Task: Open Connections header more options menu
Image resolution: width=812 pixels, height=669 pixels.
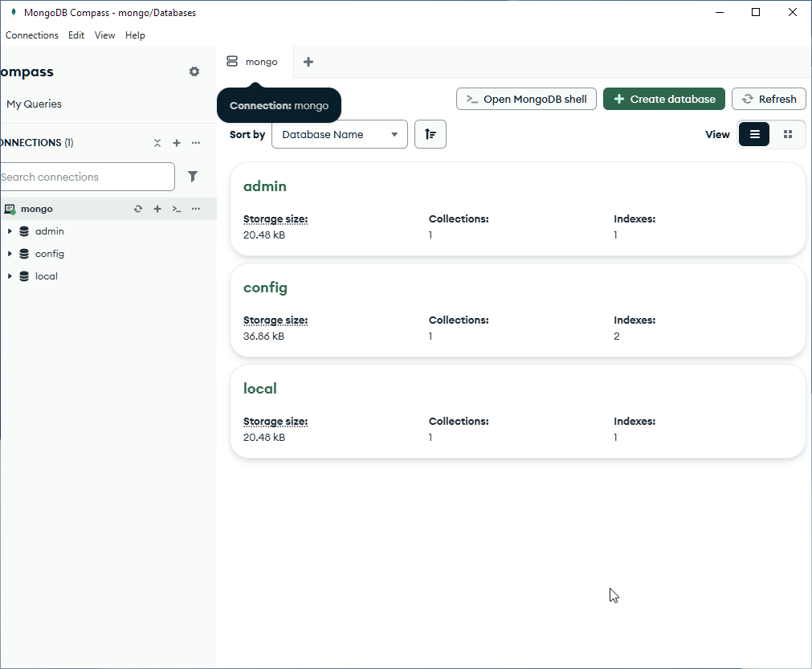Action: pos(196,143)
